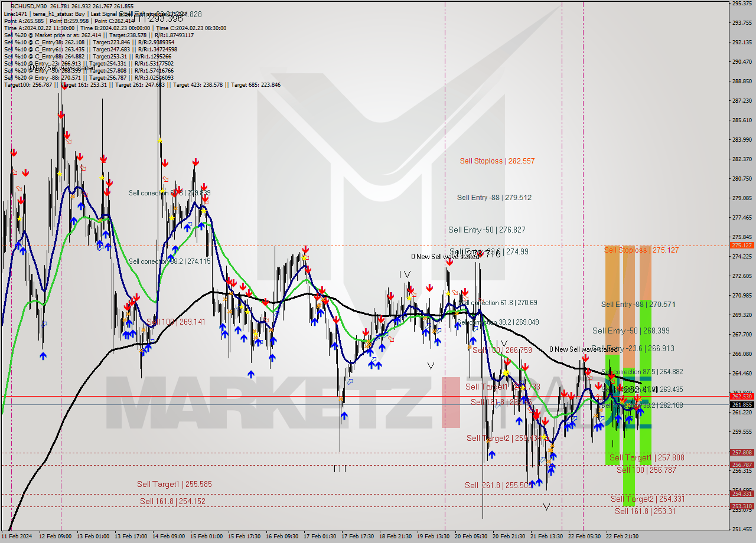Click the 288.850 price axis value
This screenshot has height=543, width=756.
tap(742, 81)
